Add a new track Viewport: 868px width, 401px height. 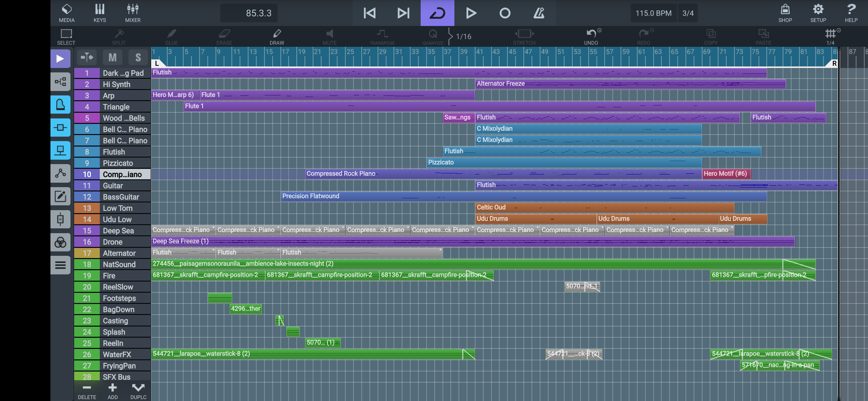click(112, 391)
